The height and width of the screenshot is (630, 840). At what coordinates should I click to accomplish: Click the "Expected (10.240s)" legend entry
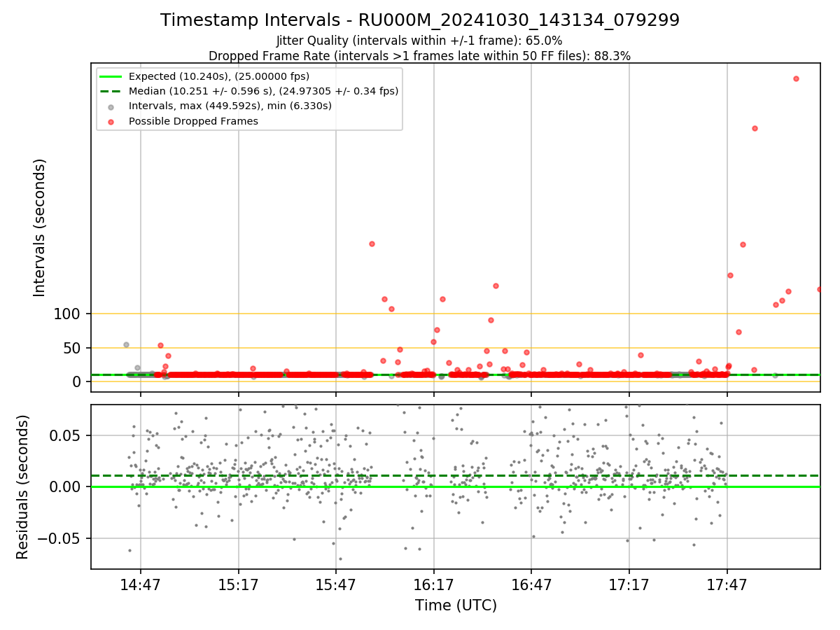click(219, 76)
